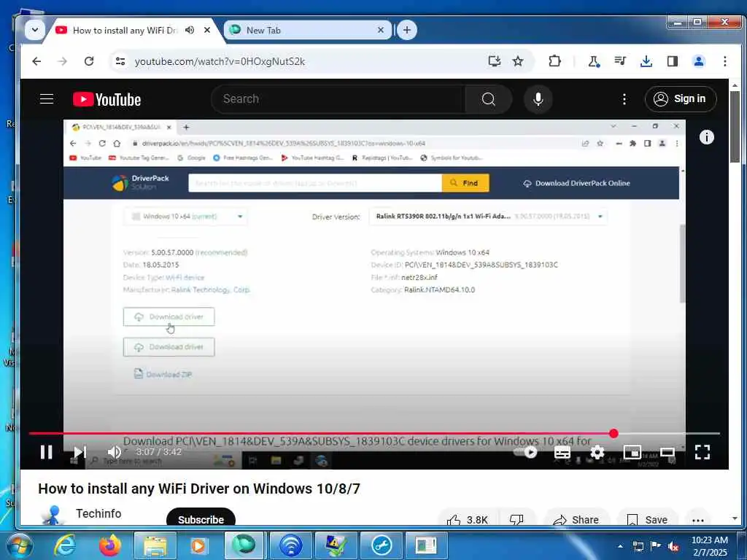Mute the video player volume

(115, 451)
